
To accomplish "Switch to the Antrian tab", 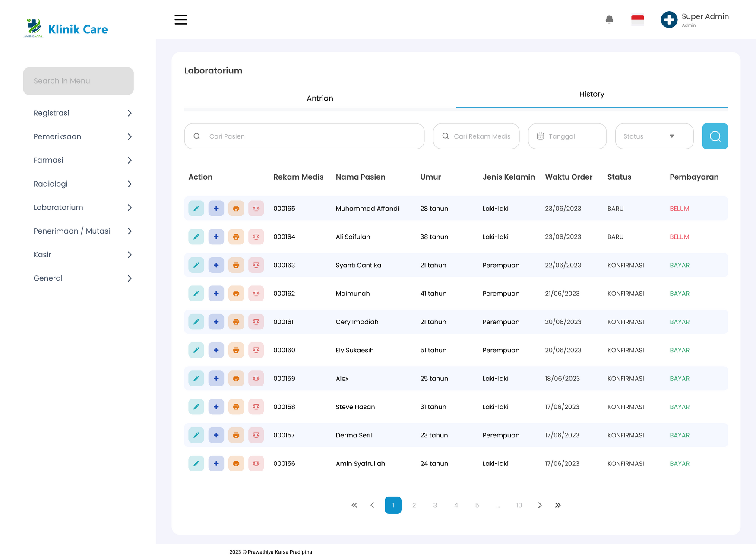I will pyautogui.click(x=320, y=98).
